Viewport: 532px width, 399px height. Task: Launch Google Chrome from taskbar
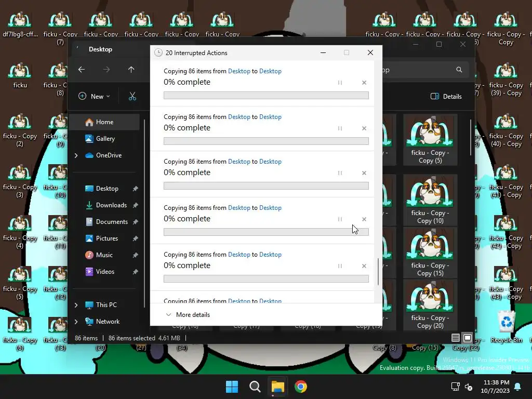pyautogui.click(x=301, y=387)
